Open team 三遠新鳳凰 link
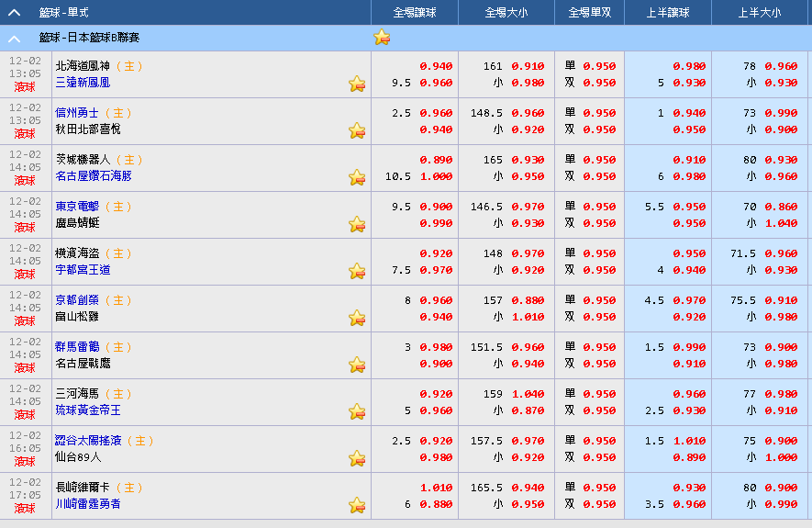Screen dimensions: 812x528 tap(83, 83)
